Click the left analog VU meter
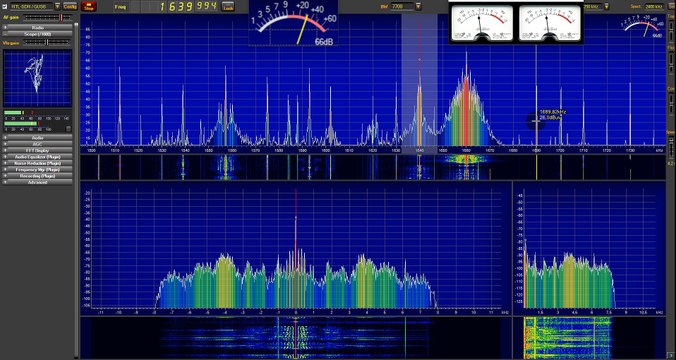The height and width of the screenshot is (360, 676). click(482, 23)
